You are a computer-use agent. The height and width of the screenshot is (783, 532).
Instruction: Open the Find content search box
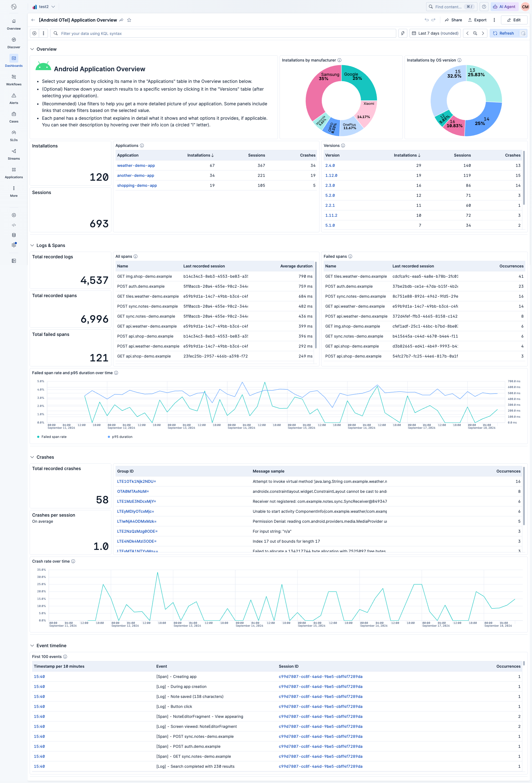coord(451,7)
